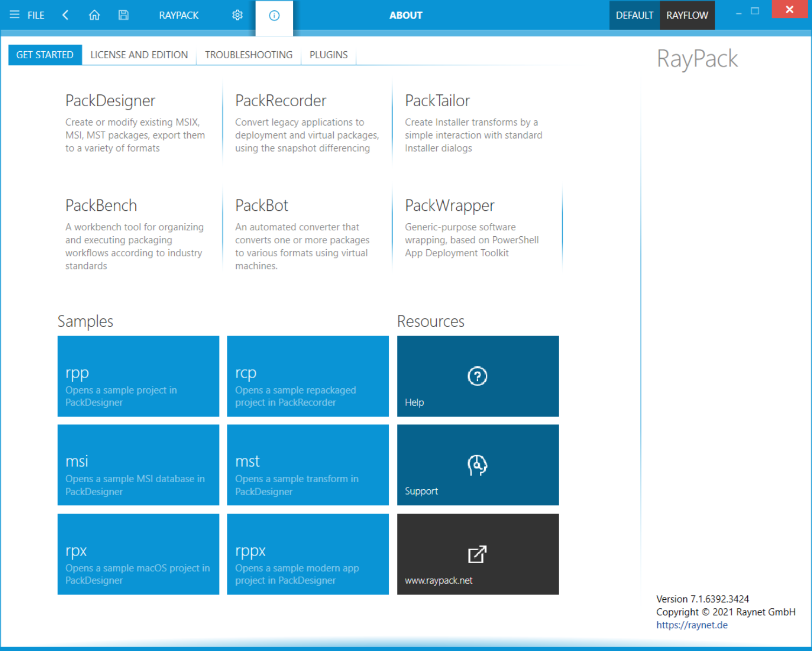Viewport: 812px width, 651px height.
Task: Visit the https://raynet.de link
Action: click(x=692, y=625)
